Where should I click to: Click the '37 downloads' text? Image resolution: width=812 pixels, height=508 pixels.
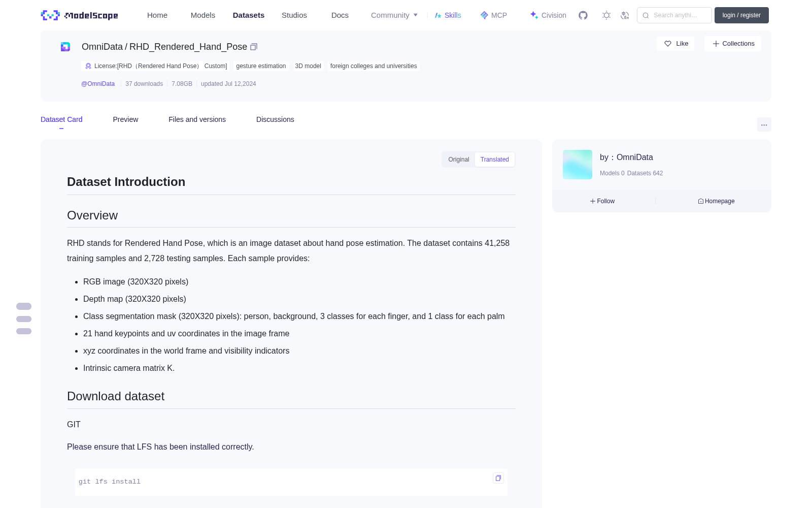pyautogui.click(x=144, y=84)
